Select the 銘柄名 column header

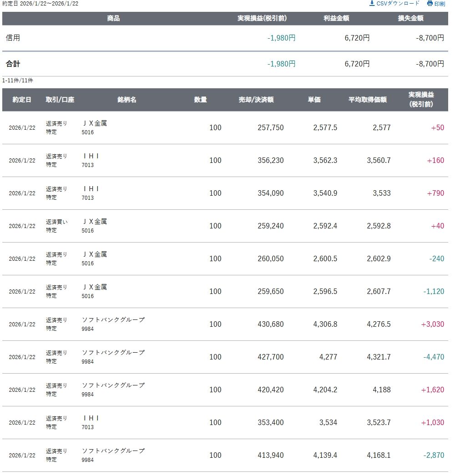coord(127,100)
